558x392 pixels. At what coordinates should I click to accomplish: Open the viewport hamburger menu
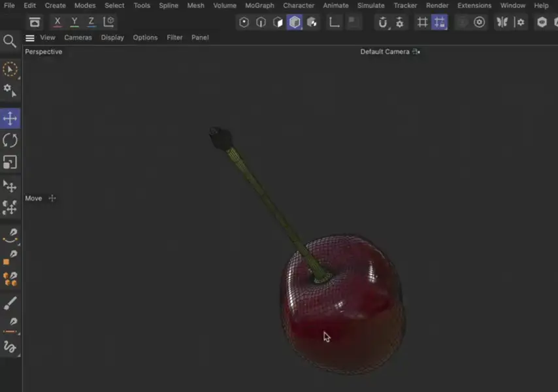(x=30, y=38)
